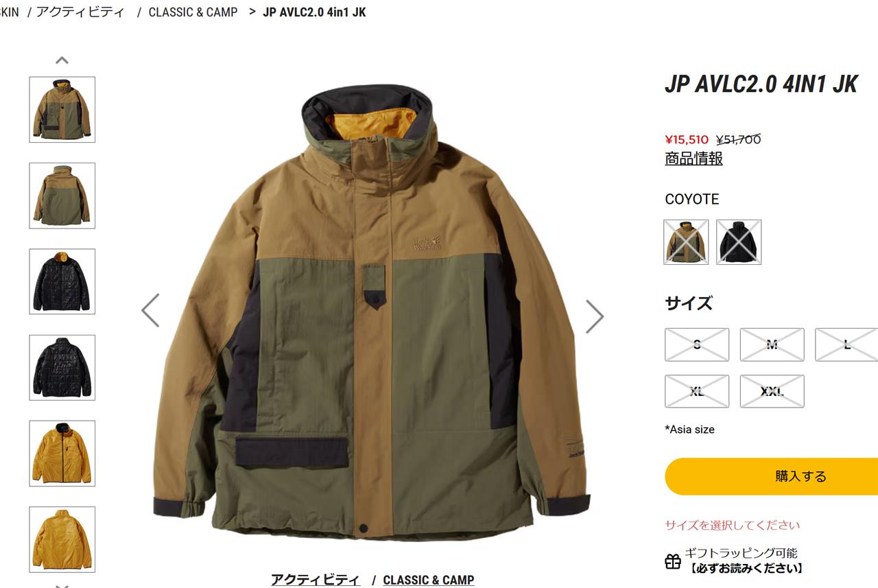Select the front view jacket thumbnail
Viewport: 878px width, 588px height.
pos(62,110)
